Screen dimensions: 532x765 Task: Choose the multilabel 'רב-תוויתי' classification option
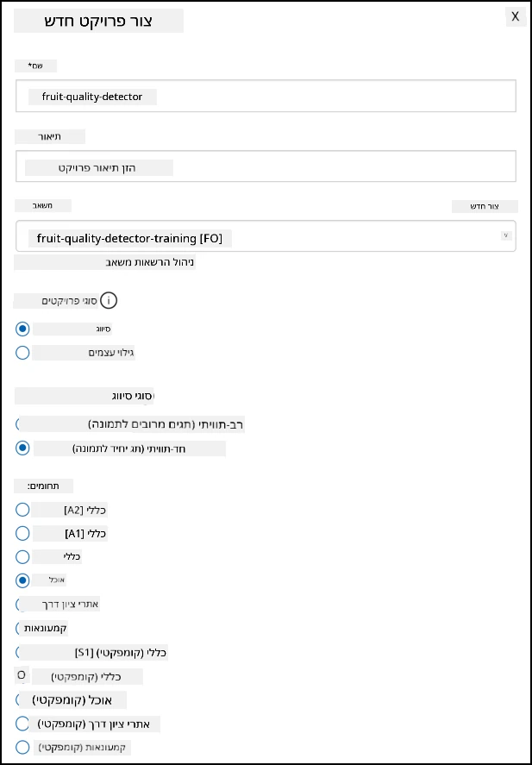18,424
